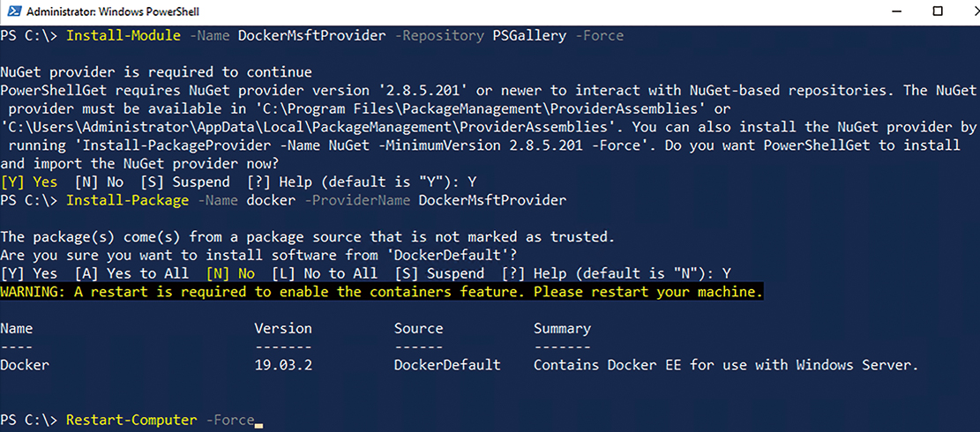Viewport: 980px width, 432px height.
Task: Click the highlighted '[Y] Yes' NuGet prompt option
Action: coord(29,182)
